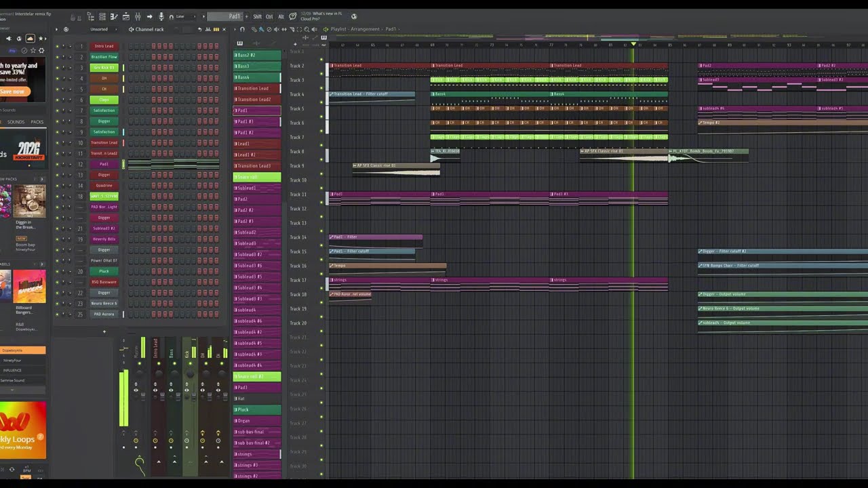Click the Alt modifier button

point(281,16)
